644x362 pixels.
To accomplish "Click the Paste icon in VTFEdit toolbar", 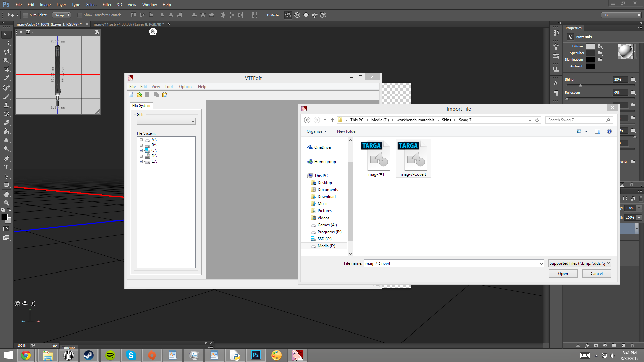I will pos(165,95).
